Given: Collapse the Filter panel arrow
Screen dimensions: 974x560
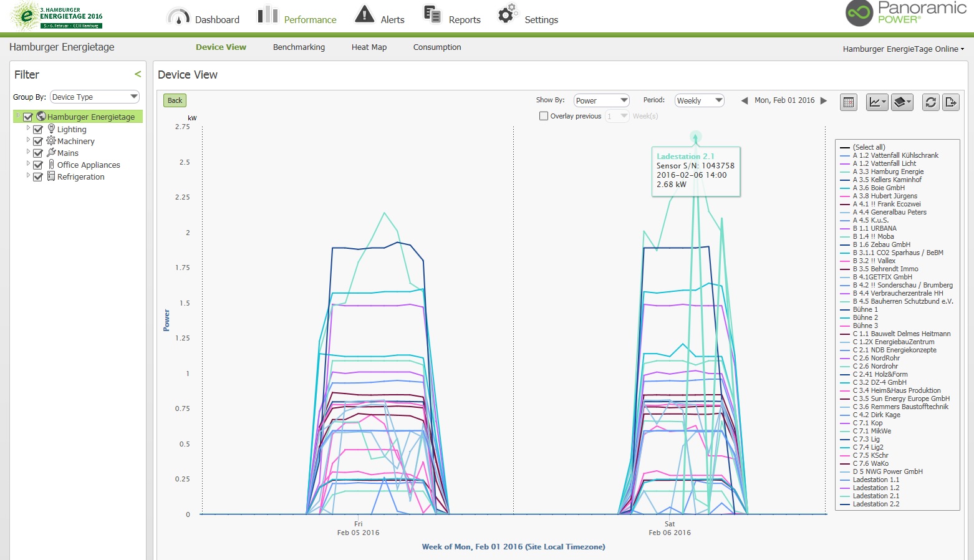Looking at the screenshot, I should [138, 74].
